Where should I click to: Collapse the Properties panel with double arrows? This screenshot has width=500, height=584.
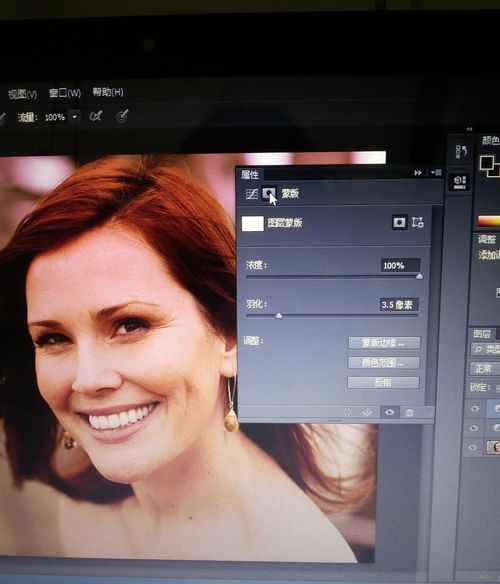418,173
